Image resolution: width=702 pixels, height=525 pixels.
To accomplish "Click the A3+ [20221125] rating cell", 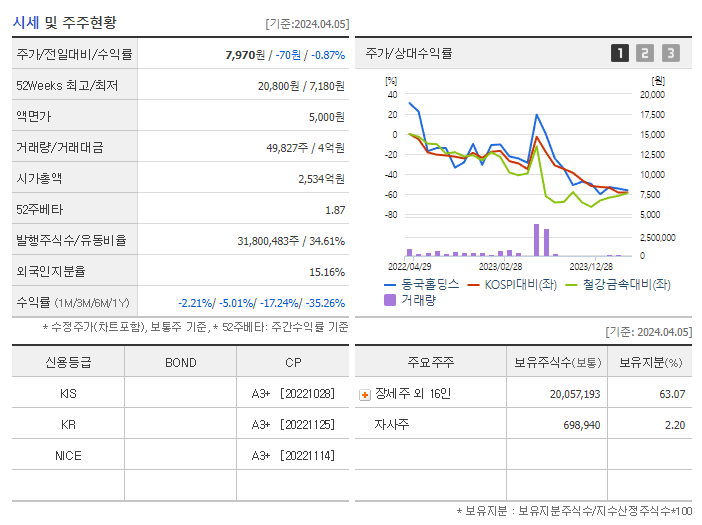I will point(293,425).
